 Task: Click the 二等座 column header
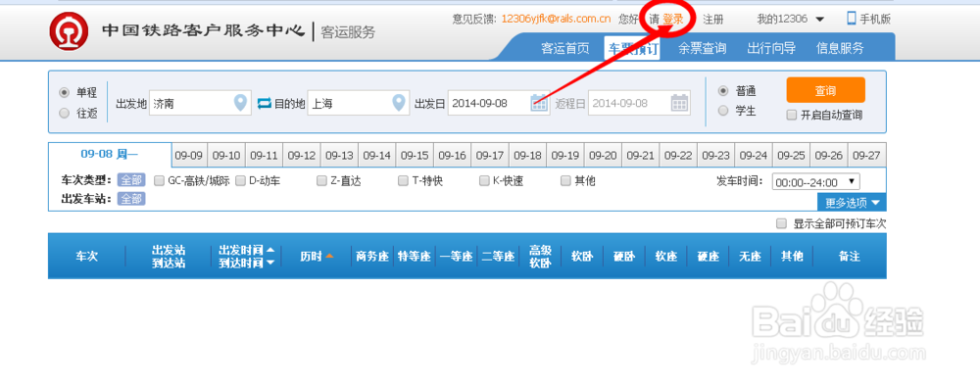click(498, 256)
